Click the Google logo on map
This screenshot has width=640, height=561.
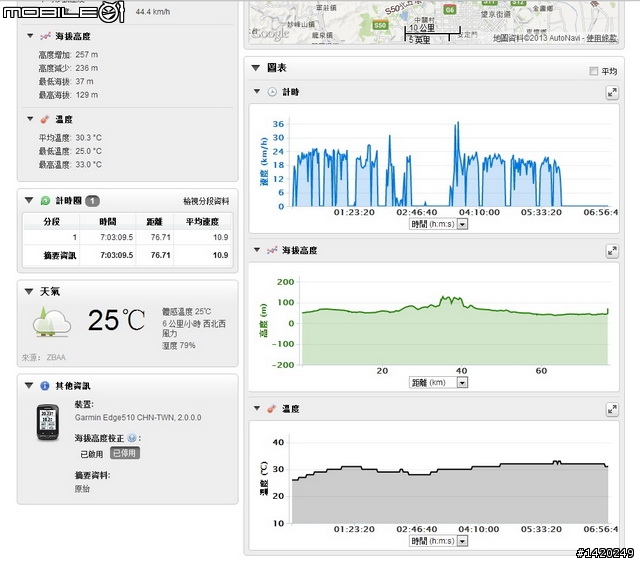[270, 33]
